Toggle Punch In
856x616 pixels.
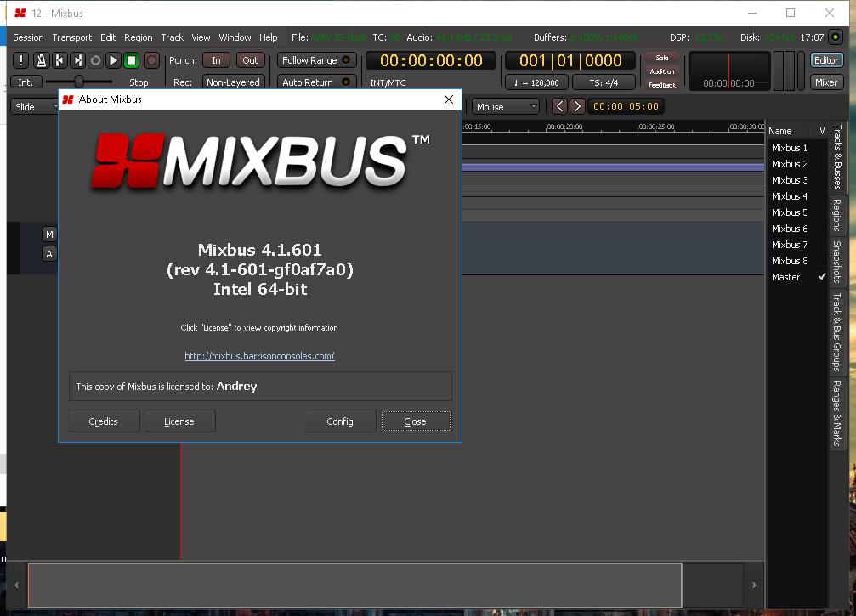click(x=216, y=60)
